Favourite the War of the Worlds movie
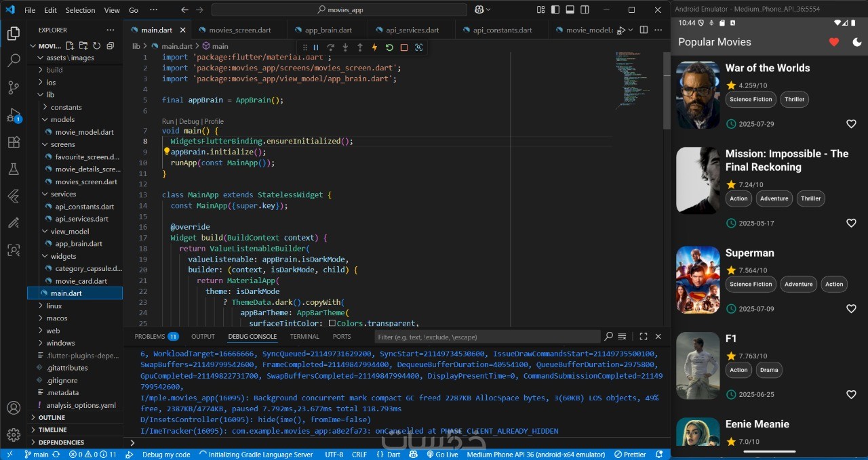The image size is (868, 460). (851, 124)
